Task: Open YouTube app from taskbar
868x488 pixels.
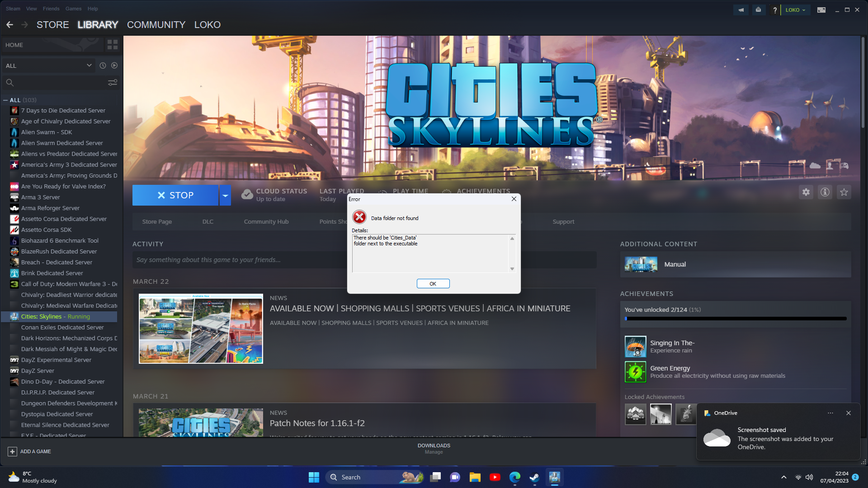Action: (x=495, y=477)
